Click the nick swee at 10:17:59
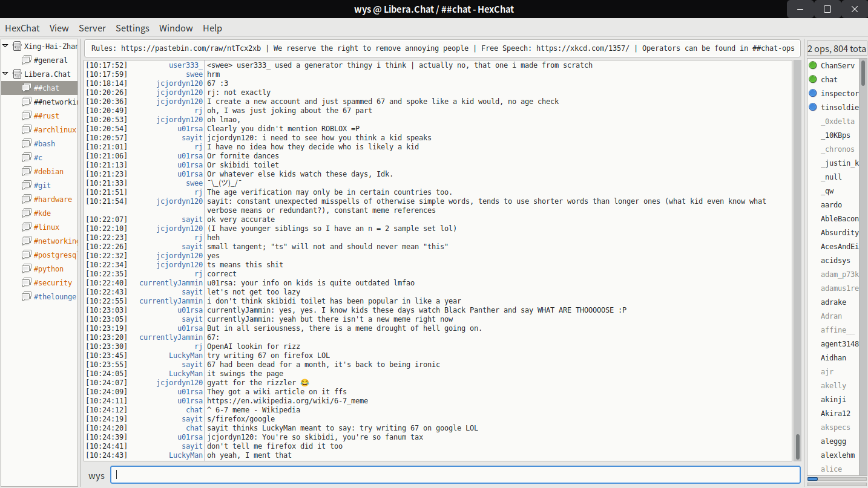The height and width of the screenshot is (488, 868). coord(194,74)
